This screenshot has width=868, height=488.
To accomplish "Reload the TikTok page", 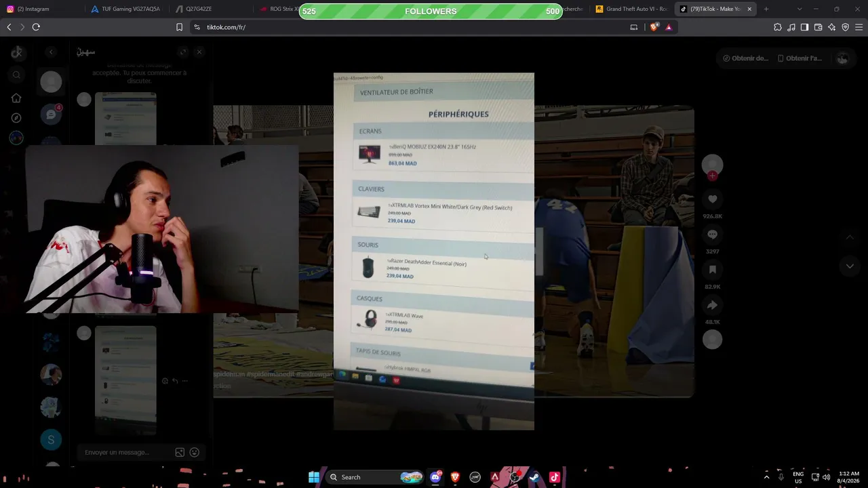I will click(36, 27).
